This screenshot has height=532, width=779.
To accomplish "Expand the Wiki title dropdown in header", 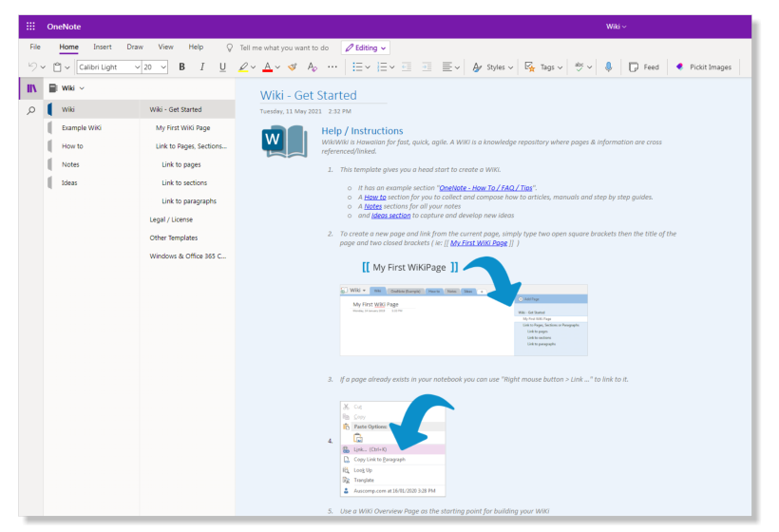I will [616, 27].
